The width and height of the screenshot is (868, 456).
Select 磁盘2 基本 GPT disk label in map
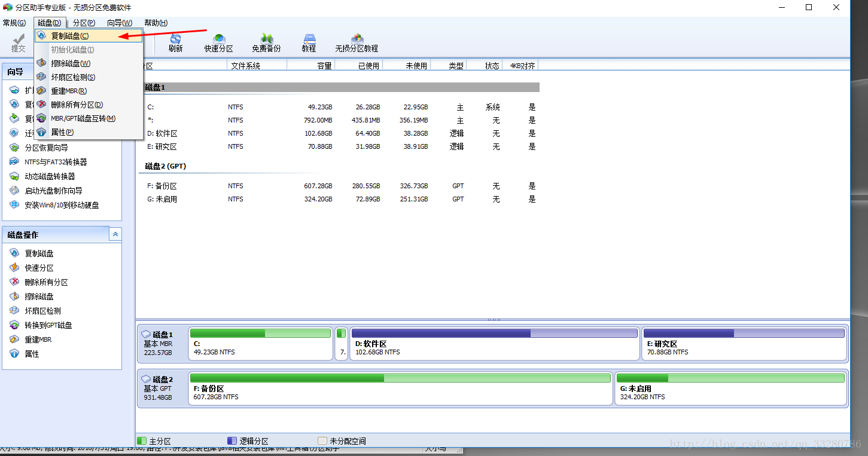(x=163, y=388)
